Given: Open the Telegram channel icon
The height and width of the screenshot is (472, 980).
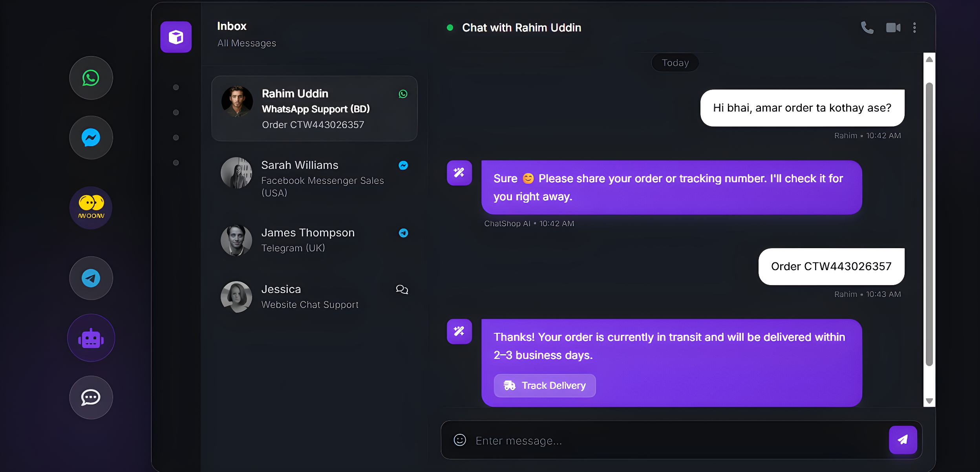Looking at the screenshot, I should click(x=91, y=278).
